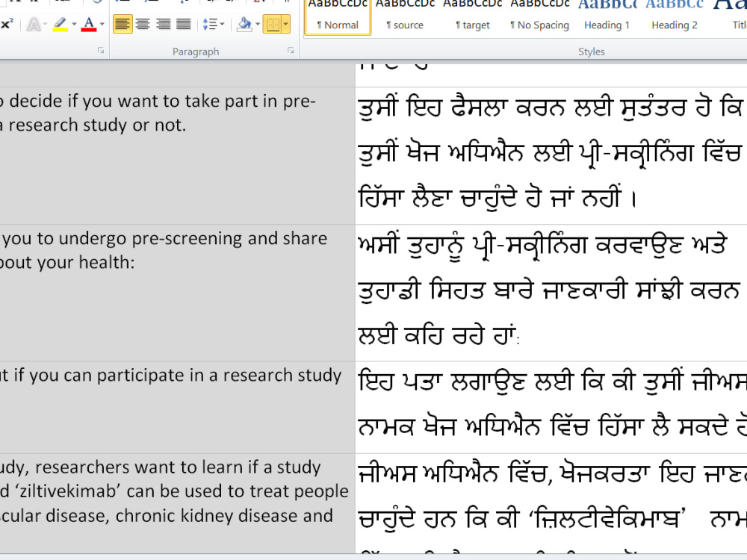Click text 'you to undergo pre-screening and share'

coord(165,239)
